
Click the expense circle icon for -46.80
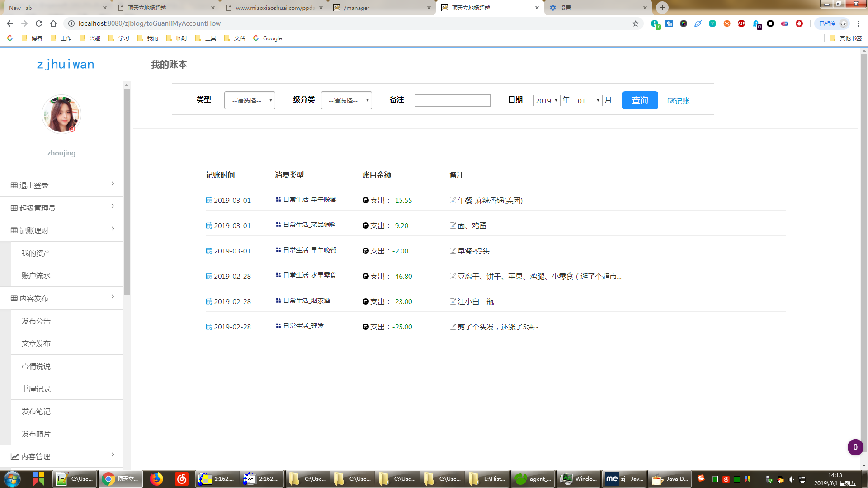(x=366, y=276)
